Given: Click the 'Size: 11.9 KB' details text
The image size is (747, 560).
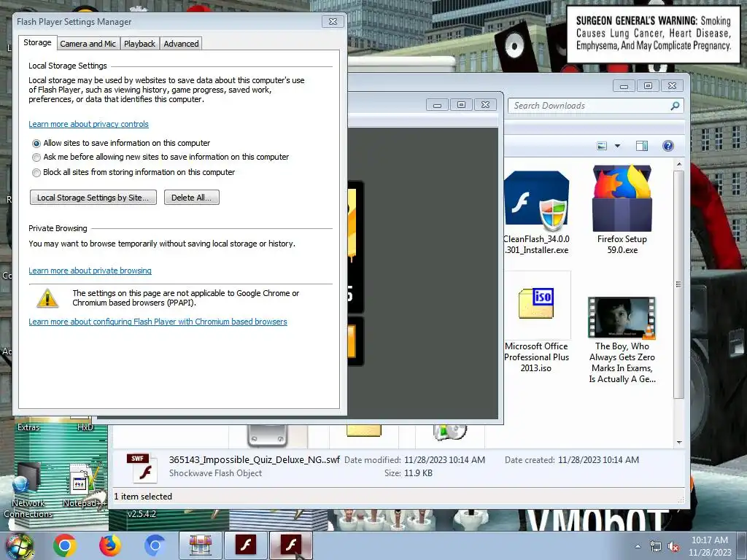Looking at the screenshot, I should click(409, 473).
